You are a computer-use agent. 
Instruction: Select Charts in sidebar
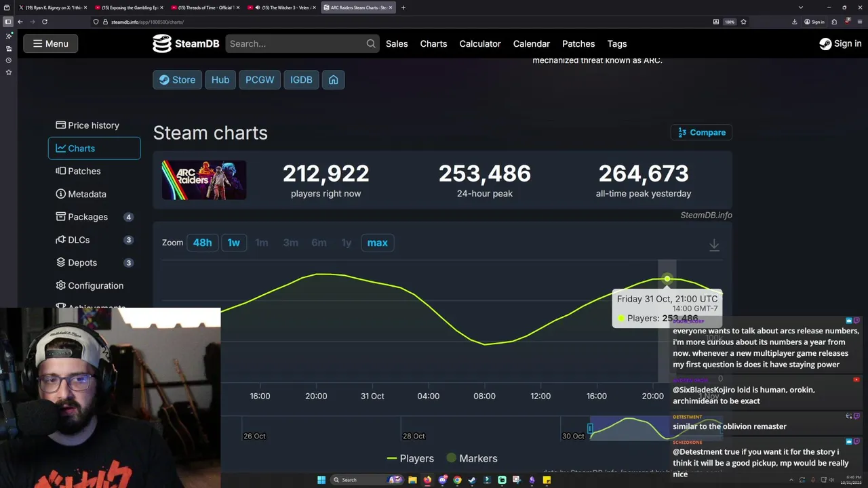(94, 148)
